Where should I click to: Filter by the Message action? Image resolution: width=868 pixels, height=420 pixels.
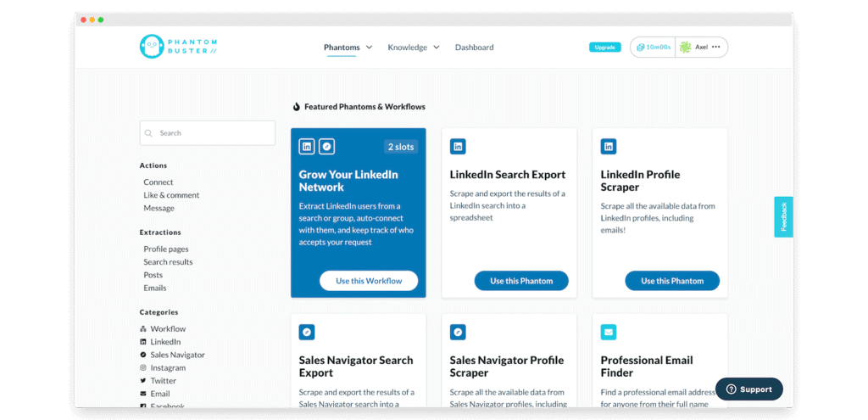(x=159, y=209)
